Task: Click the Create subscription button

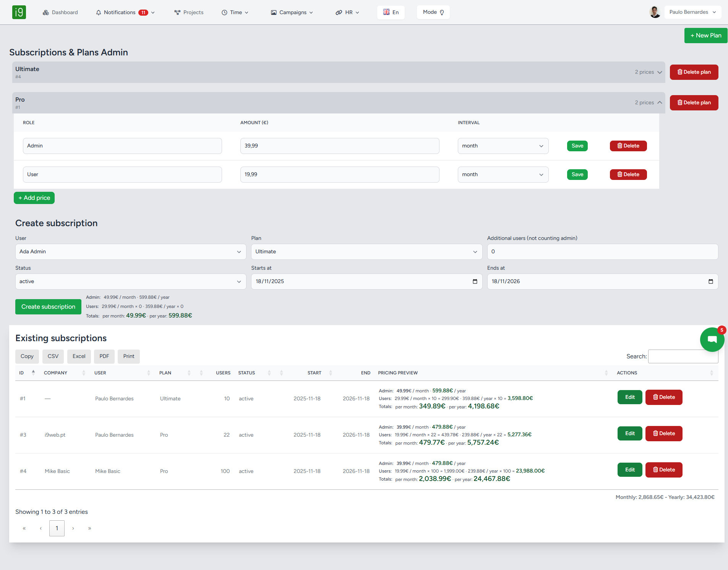Action: [x=48, y=307]
